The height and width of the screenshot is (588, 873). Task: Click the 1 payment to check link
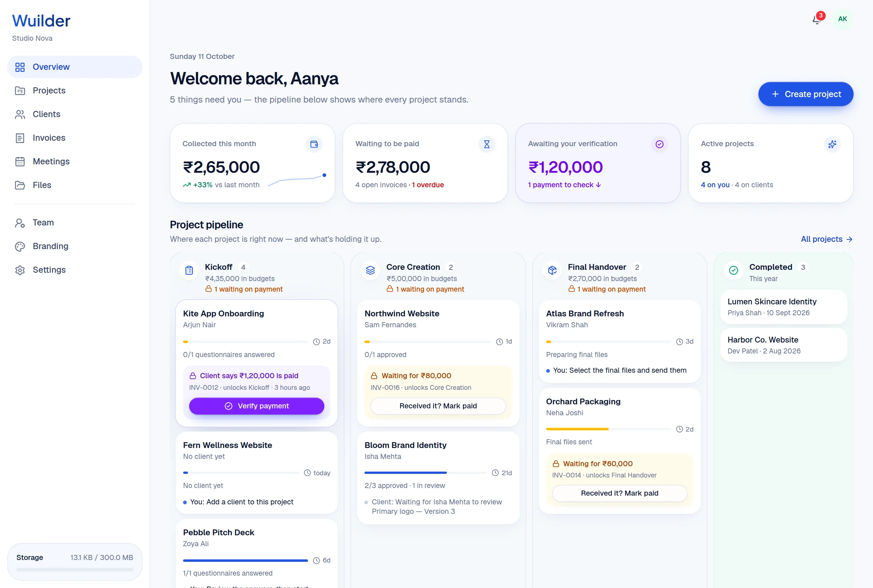pyautogui.click(x=565, y=185)
